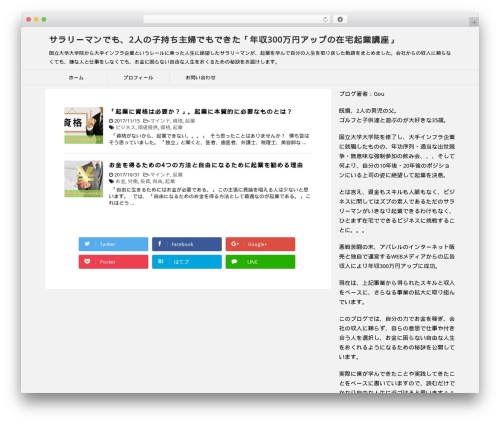Click the excerpt beginning 「資格がないから、起業できない
Image resolution: width=500 pixels, height=423 pixels.
pos(209,139)
